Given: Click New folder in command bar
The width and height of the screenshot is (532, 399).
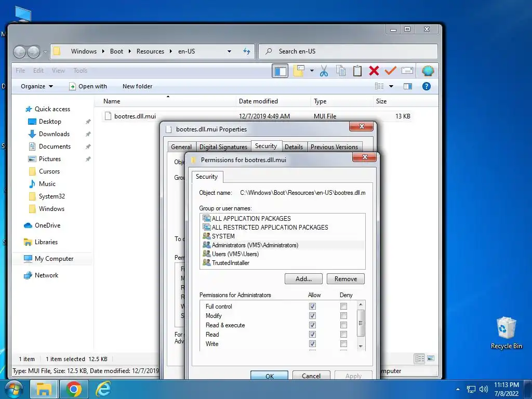Looking at the screenshot, I should [x=137, y=86].
